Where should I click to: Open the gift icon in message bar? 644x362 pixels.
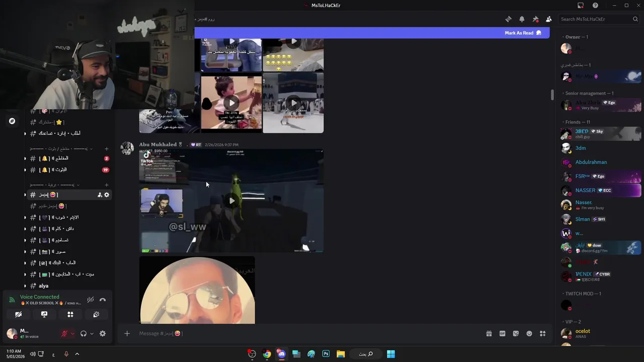click(x=489, y=333)
